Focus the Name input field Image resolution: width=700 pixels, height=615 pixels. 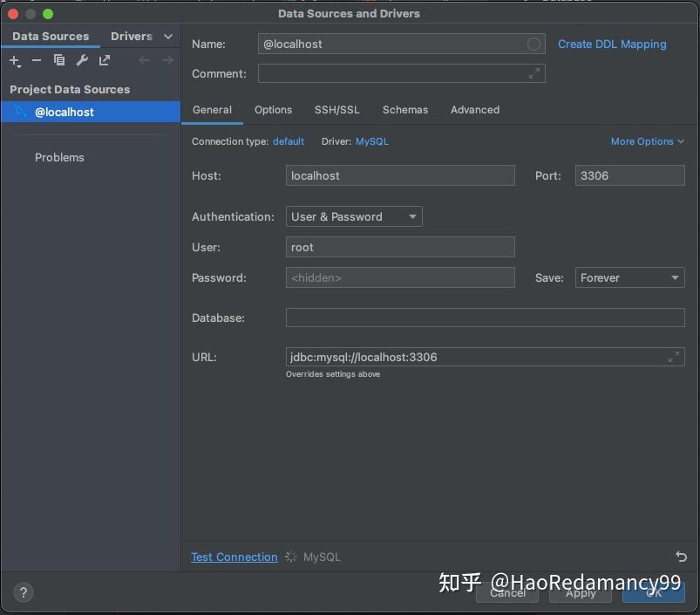(401, 44)
